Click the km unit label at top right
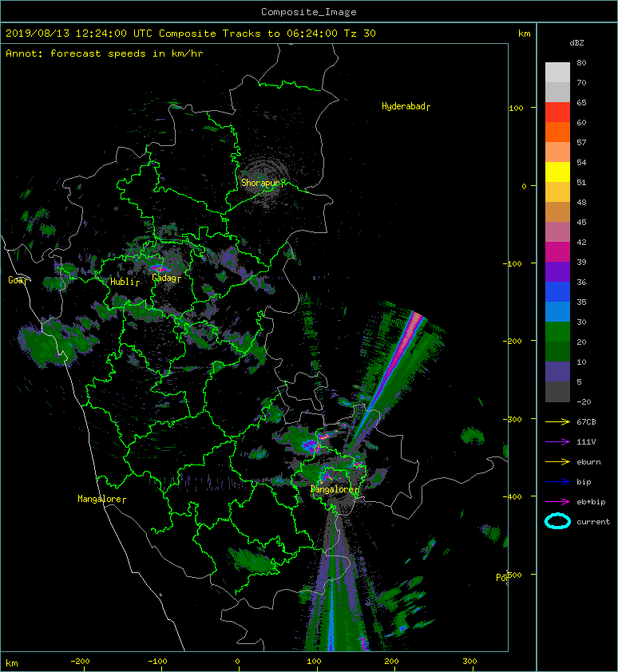Viewport: 618px width, 672px height. (524, 34)
